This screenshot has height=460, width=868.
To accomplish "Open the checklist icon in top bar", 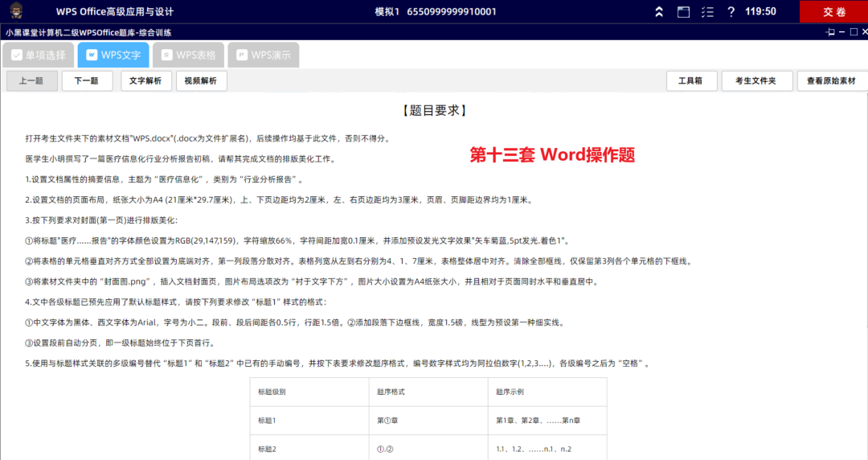I will (707, 11).
